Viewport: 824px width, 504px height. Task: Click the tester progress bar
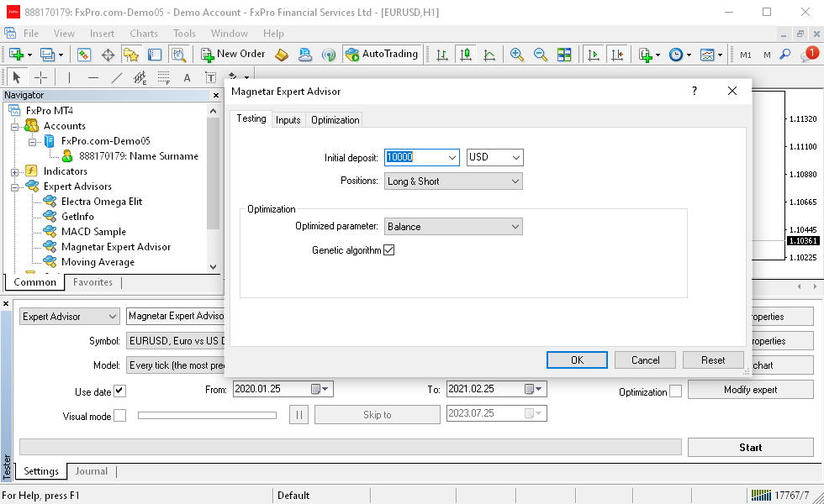(x=351, y=447)
